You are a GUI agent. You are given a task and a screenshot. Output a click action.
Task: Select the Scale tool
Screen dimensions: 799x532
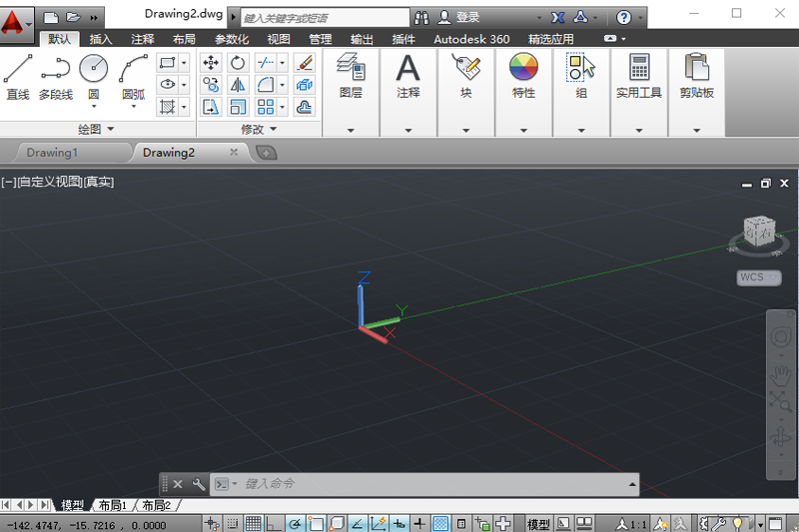click(x=238, y=107)
